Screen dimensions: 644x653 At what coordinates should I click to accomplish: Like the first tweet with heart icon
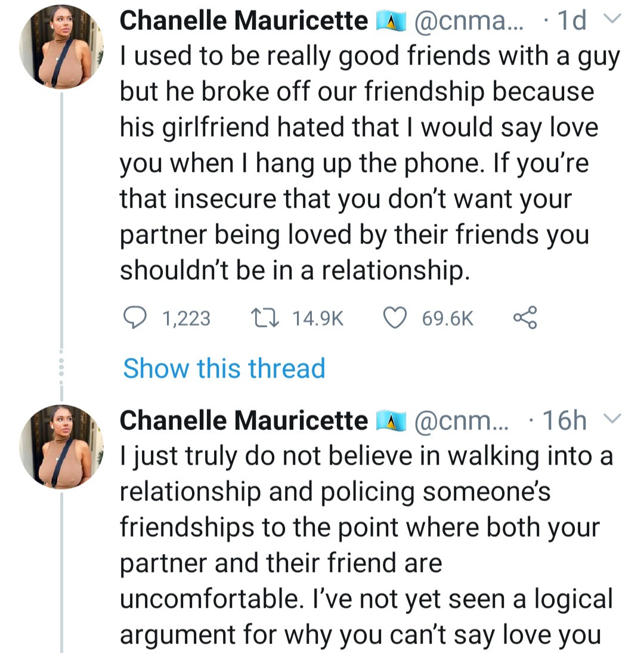coord(395,318)
